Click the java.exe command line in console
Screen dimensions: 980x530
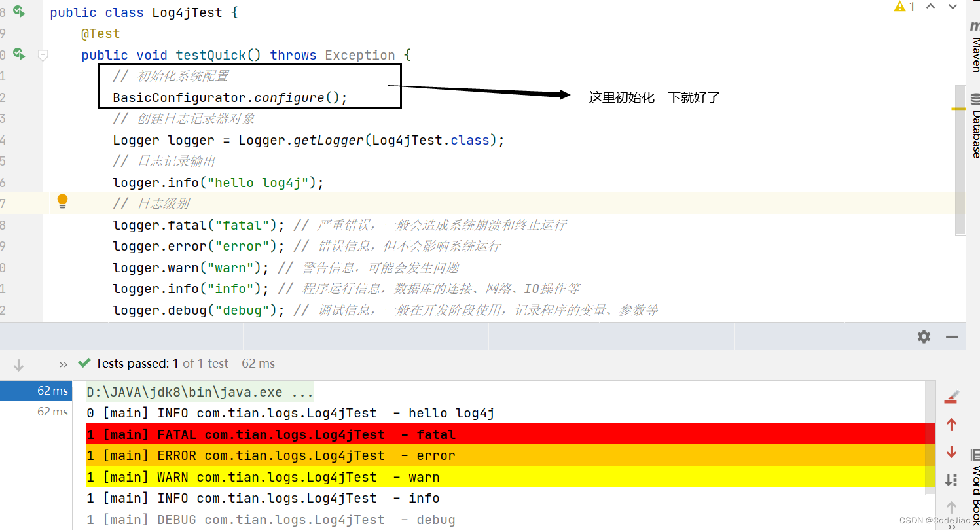click(200, 392)
